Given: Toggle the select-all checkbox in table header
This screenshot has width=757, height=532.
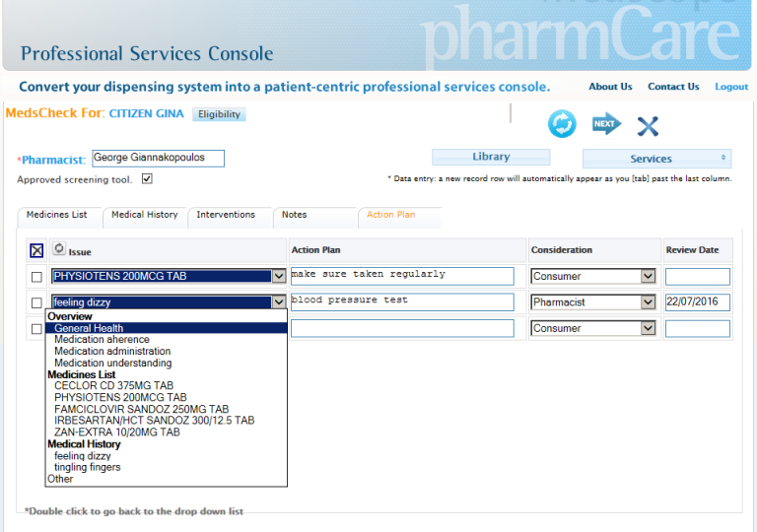Looking at the screenshot, I should pyautogui.click(x=36, y=250).
